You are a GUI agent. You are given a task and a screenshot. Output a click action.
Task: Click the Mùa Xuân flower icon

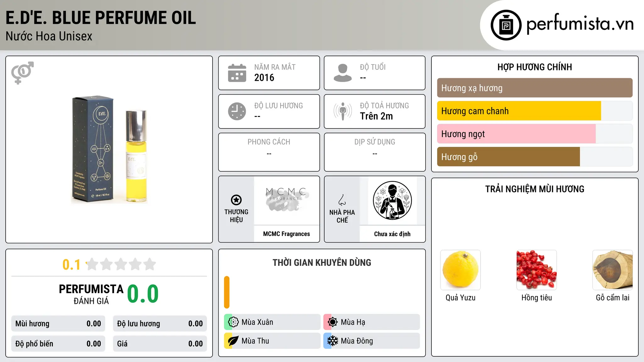pyautogui.click(x=233, y=322)
